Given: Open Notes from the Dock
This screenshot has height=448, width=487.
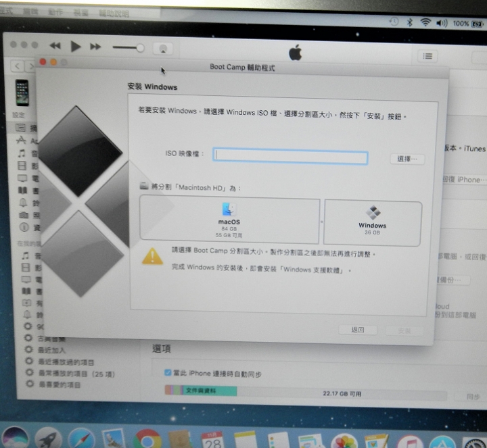Looking at the screenshot, I should pos(246,440).
